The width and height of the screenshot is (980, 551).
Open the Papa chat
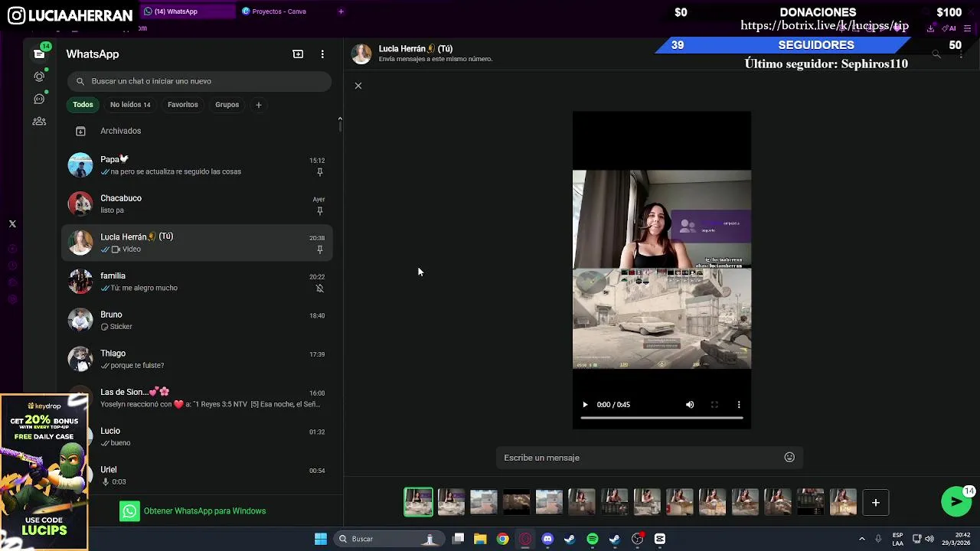(197, 165)
